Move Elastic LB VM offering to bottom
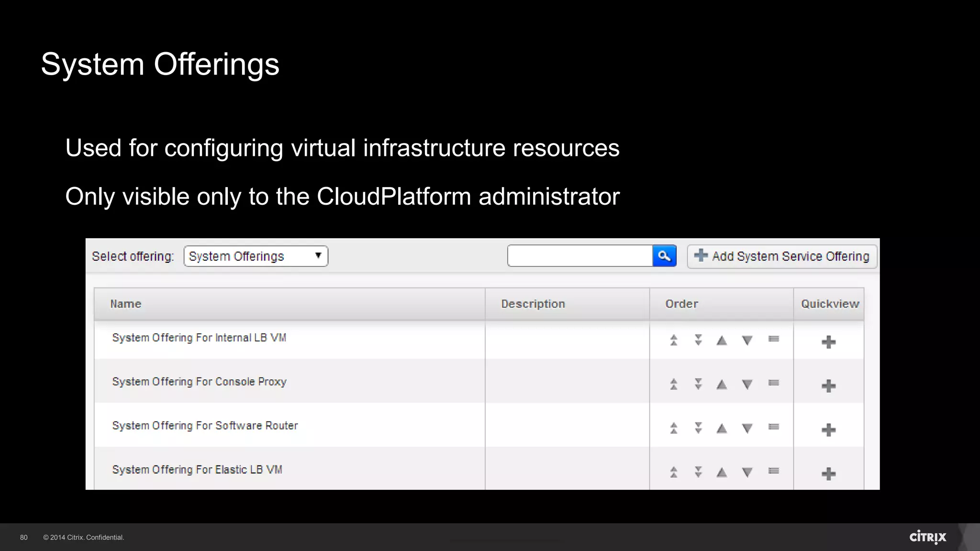 pos(698,472)
